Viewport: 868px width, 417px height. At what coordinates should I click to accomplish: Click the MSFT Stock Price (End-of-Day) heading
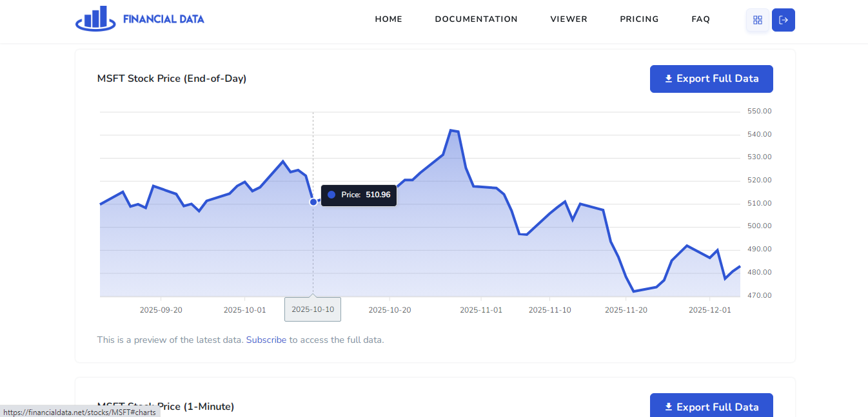172,79
